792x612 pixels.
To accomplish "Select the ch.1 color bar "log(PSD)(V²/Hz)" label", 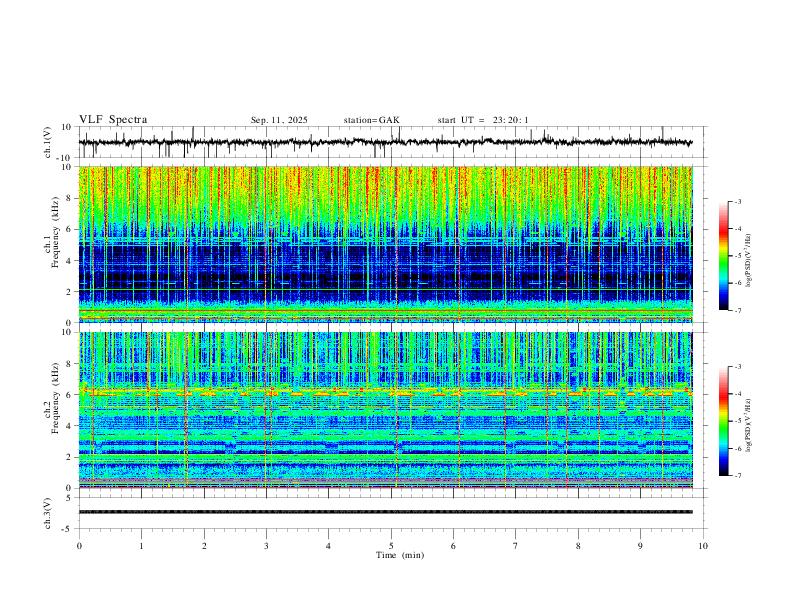I will [748, 260].
